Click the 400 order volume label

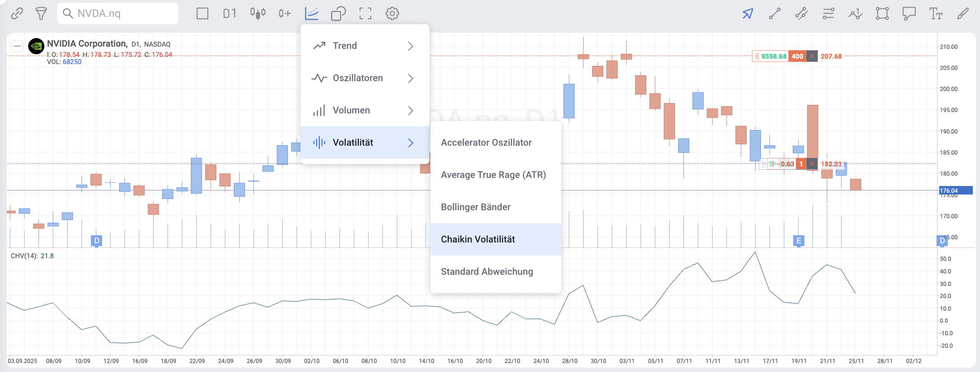click(797, 56)
